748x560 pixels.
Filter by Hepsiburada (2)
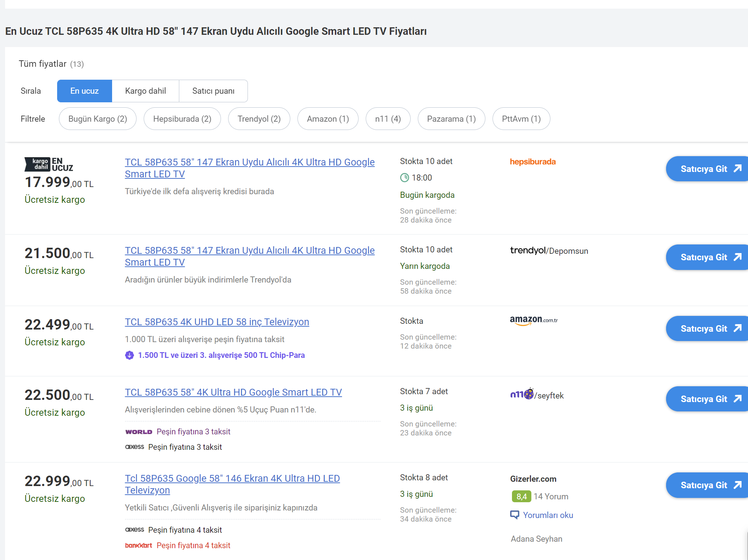coord(182,119)
